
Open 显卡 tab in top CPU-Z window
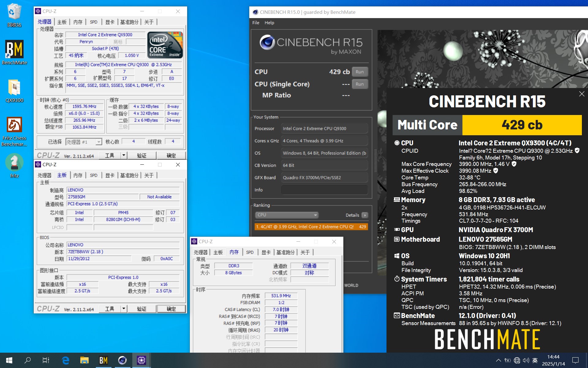click(110, 22)
